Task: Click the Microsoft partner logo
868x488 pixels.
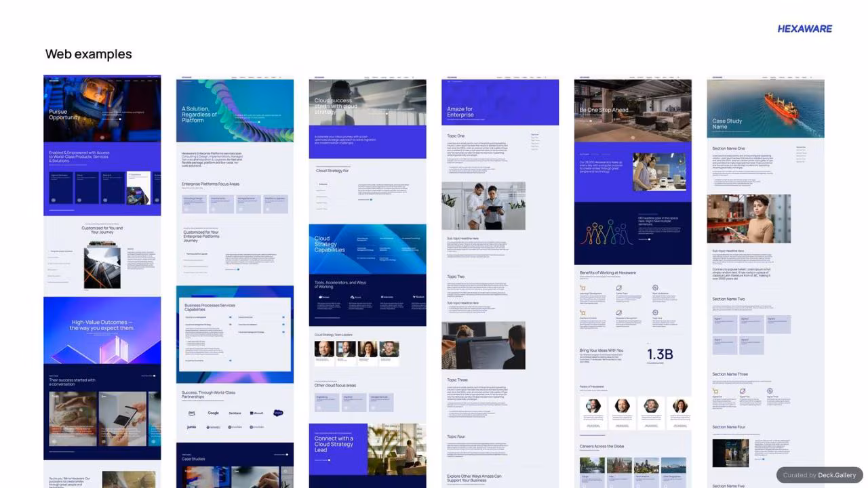Action: (256, 413)
